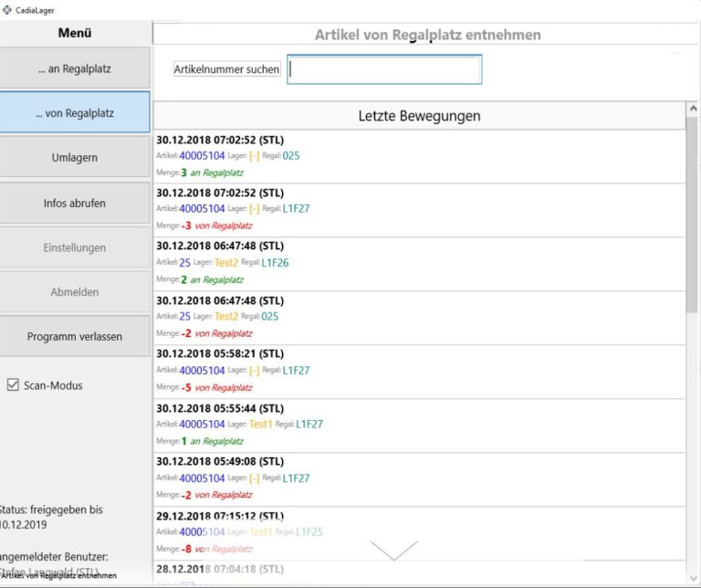Focus the Artikelnummer suchen input field
The width and height of the screenshot is (701, 588).
coord(384,69)
